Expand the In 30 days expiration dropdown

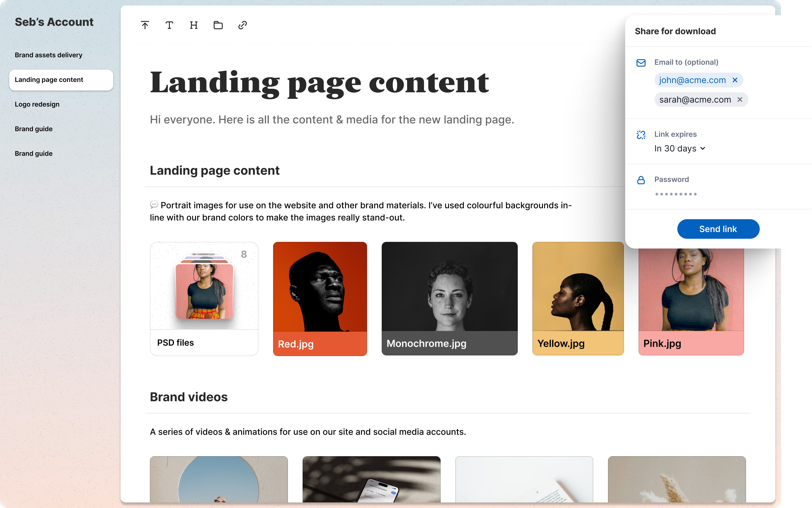coord(680,148)
